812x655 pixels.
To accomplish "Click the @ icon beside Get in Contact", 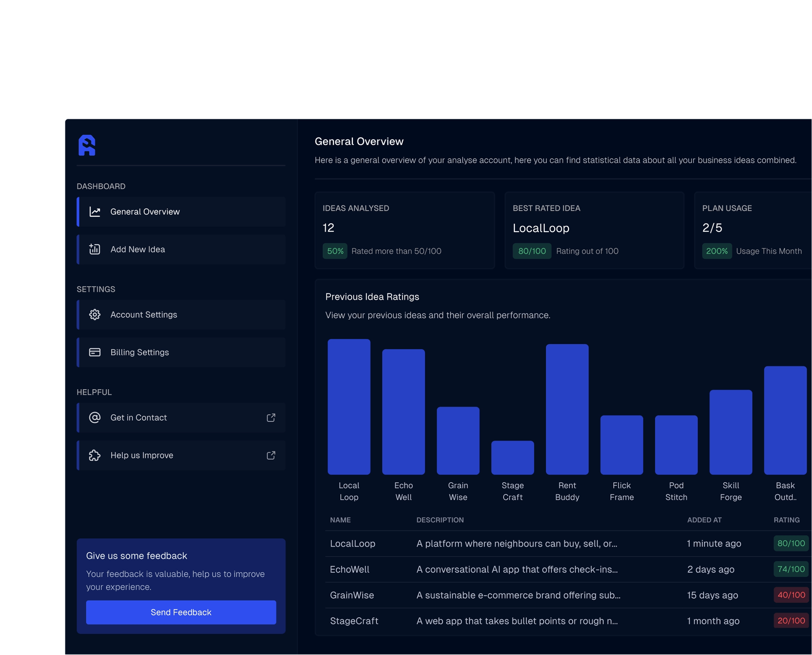I will click(95, 418).
